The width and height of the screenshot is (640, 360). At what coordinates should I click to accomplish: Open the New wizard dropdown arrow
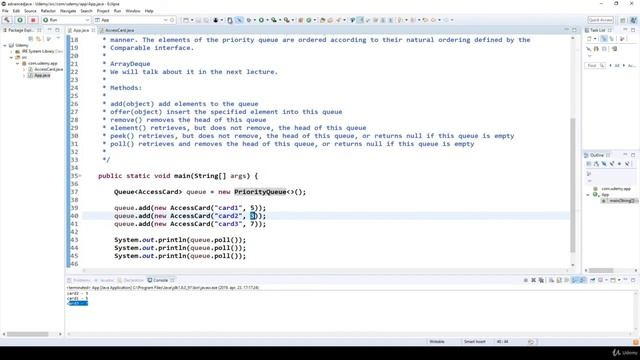(x=192, y=20)
